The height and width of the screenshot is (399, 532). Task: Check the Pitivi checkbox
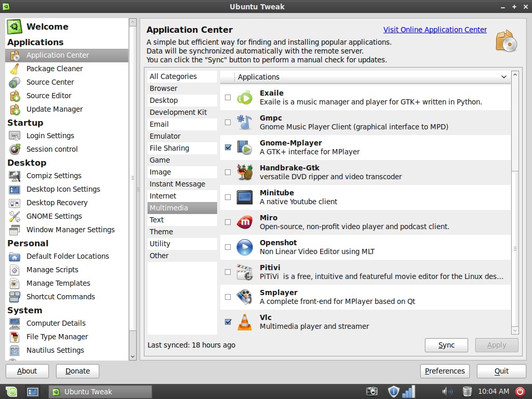coord(228,272)
